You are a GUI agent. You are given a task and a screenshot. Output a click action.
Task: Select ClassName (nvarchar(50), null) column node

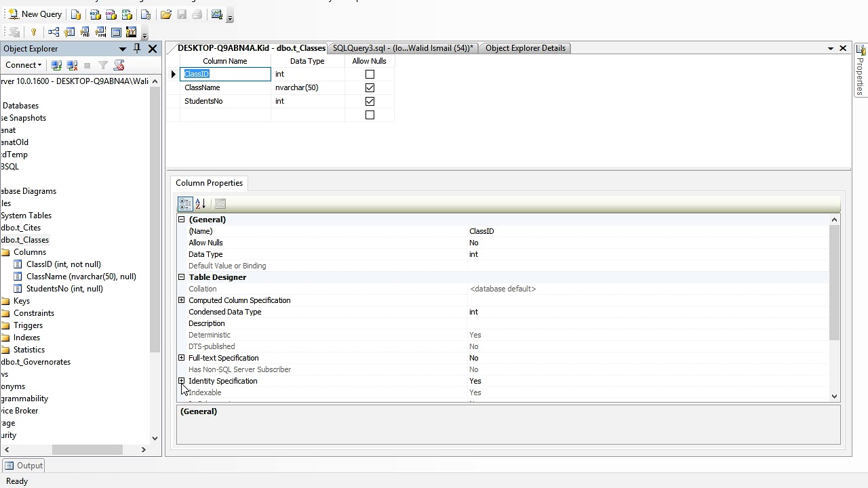pos(81,277)
